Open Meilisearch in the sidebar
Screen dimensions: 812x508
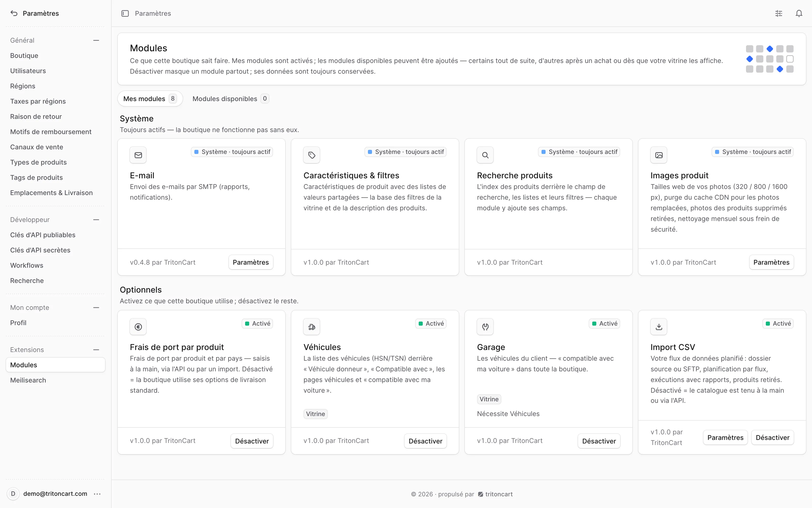[55, 380]
